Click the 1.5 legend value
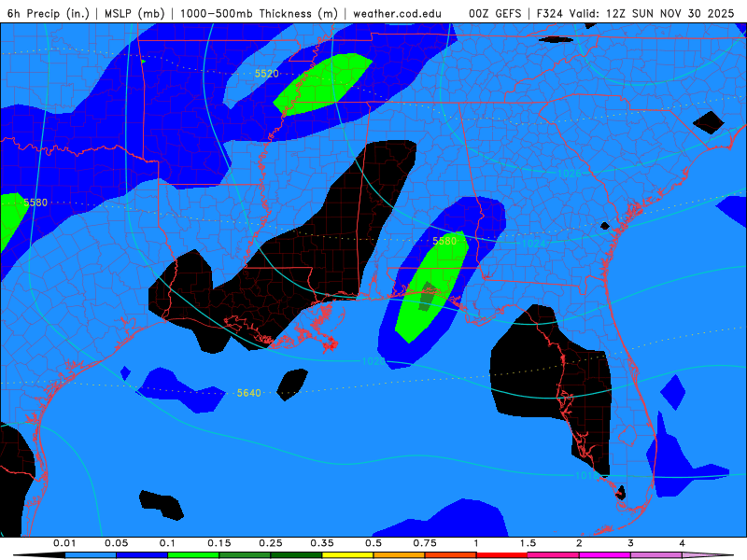Screen dimensions: 747x560 528,543
